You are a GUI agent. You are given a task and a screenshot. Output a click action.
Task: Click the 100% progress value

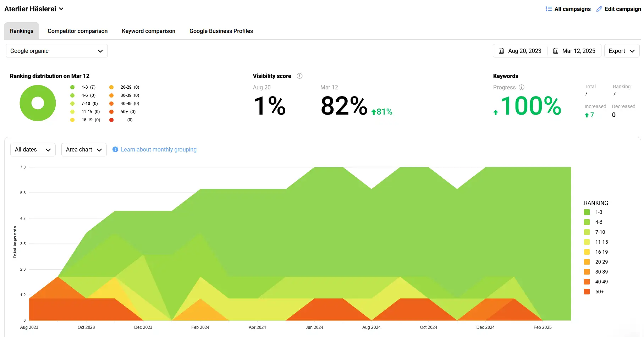531,106
